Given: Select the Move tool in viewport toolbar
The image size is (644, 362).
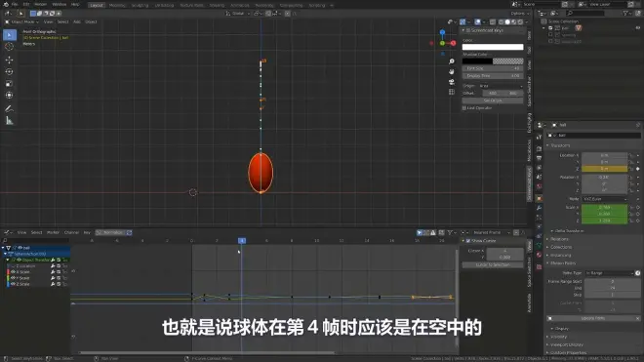Looking at the screenshot, I should 9,60.
